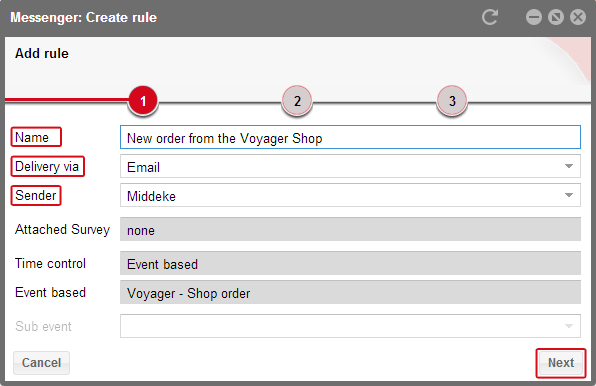
Task: Click the Time control Event based field
Action: pos(350,263)
